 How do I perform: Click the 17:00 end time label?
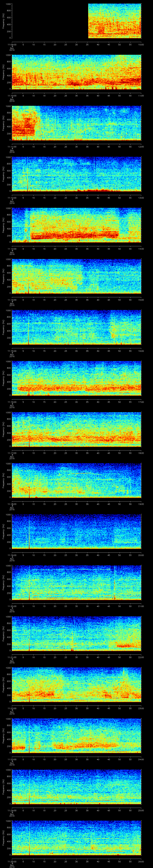point(141,402)
